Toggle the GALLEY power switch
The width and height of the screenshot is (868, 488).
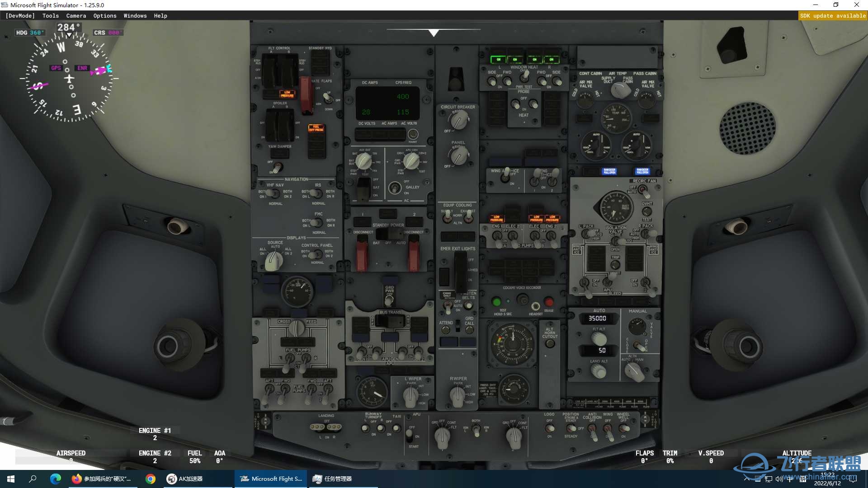395,187
